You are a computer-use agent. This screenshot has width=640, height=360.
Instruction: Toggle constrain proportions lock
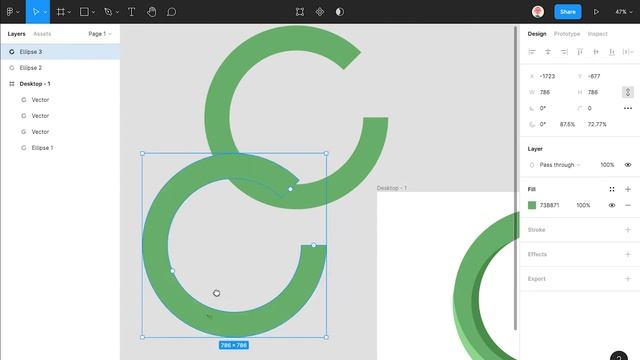[x=628, y=92]
